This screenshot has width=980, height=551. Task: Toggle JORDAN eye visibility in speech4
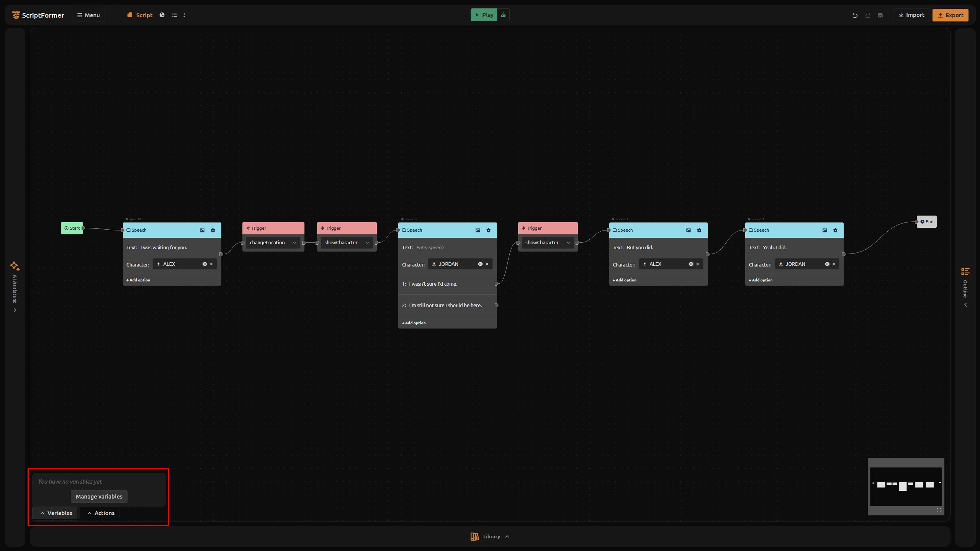[827, 264]
